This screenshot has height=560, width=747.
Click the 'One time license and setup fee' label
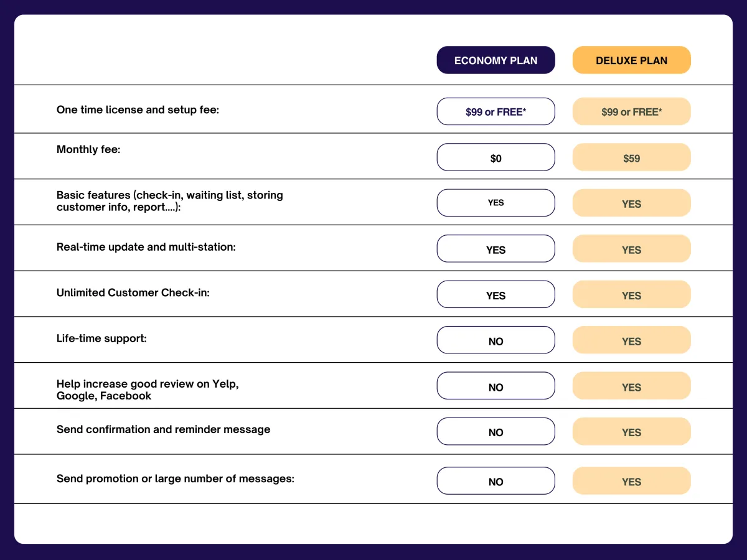tap(138, 110)
